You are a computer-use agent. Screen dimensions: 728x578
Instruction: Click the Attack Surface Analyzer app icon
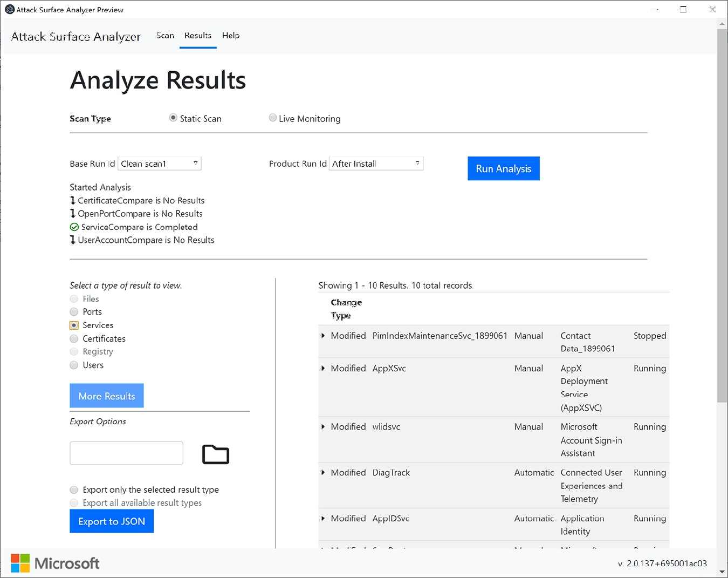[8, 9]
